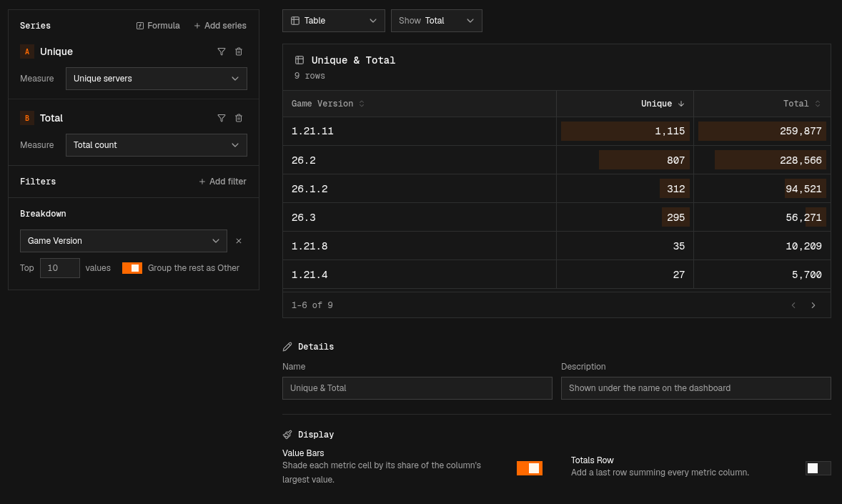Open the Unique servers measure dropdown

tap(157, 79)
